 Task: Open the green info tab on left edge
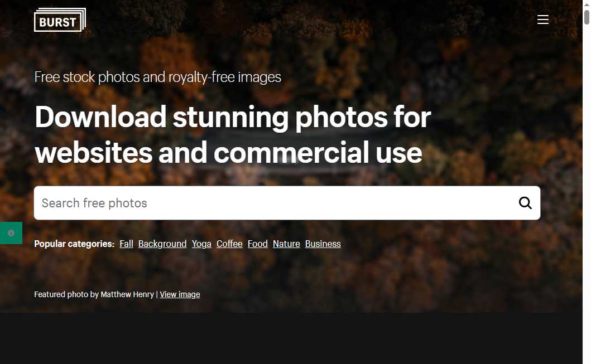click(11, 233)
